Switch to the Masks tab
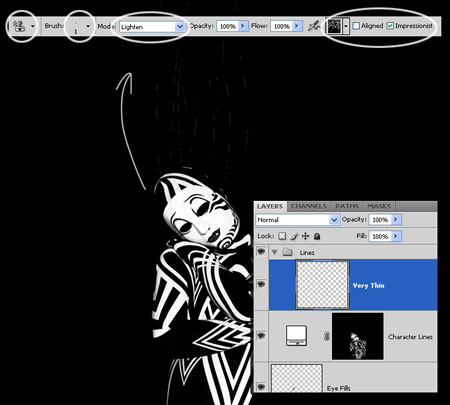The width and height of the screenshot is (450, 405). (x=379, y=206)
